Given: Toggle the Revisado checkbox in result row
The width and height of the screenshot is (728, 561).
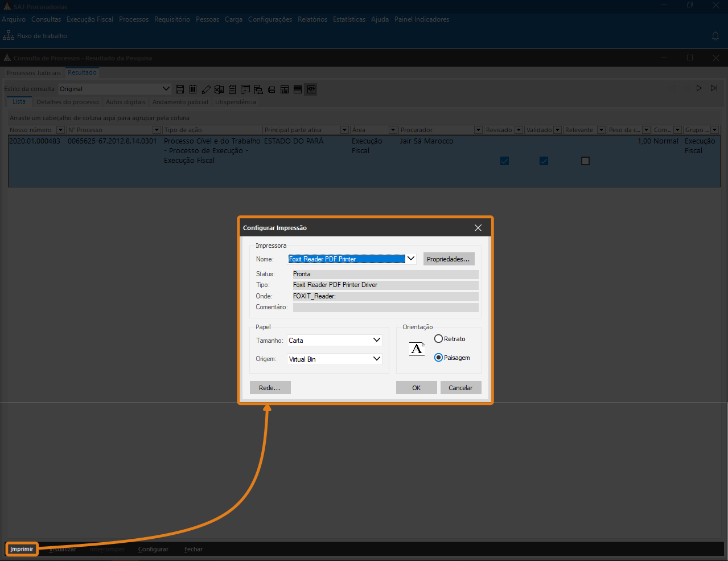Looking at the screenshot, I should [x=504, y=161].
